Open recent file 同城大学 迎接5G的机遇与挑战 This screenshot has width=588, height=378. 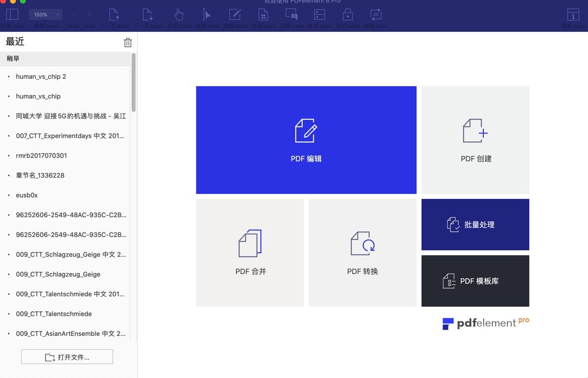(x=65, y=116)
